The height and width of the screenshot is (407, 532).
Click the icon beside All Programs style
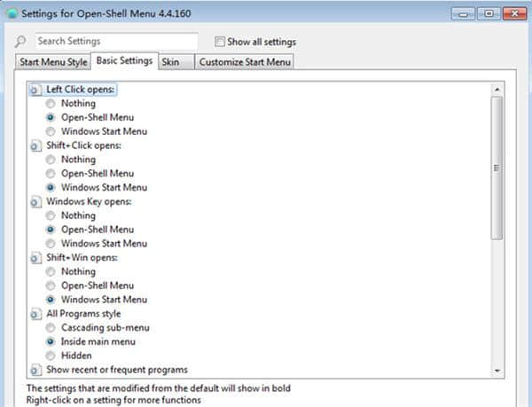coord(35,314)
